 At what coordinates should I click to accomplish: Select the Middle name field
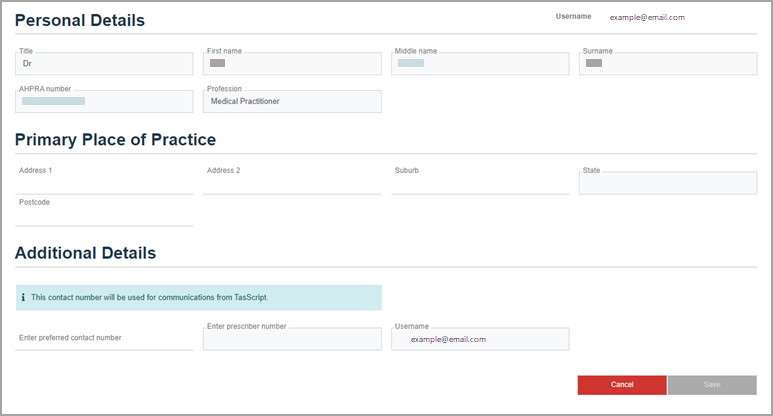coord(480,64)
